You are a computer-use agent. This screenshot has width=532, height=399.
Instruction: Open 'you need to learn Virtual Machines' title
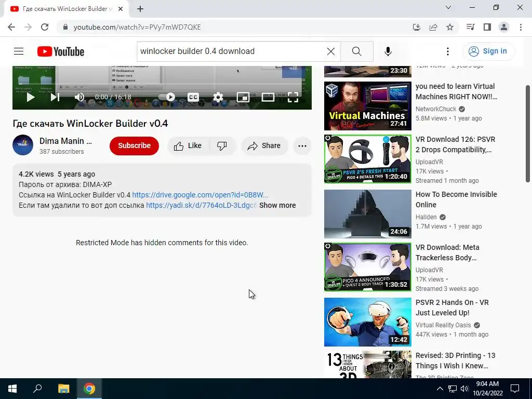coord(456,91)
